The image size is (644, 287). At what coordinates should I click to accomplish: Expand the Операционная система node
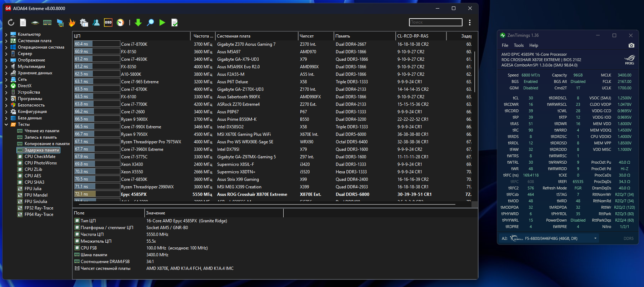[x=6, y=47]
